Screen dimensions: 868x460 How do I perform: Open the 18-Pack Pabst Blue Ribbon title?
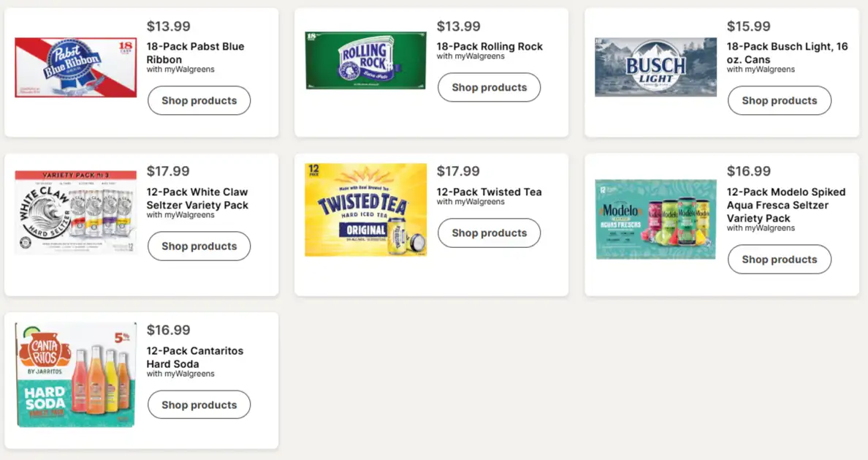195,53
